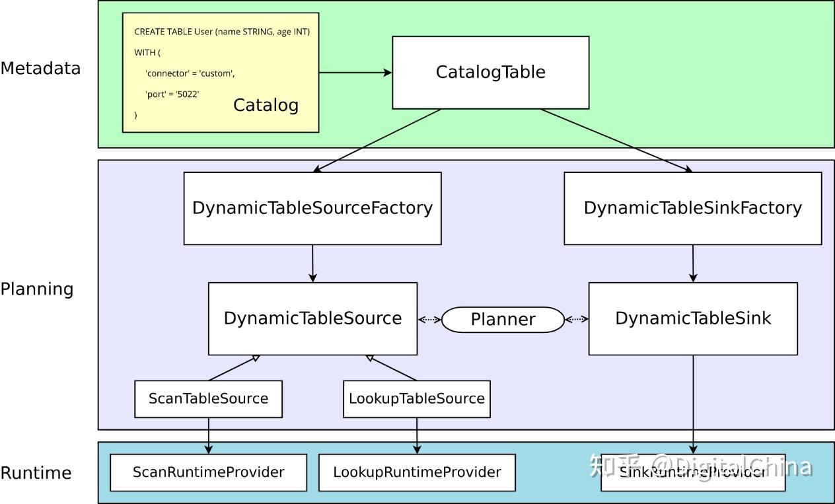
Task: Click the DynamicTableSourceFactory node
Action: coord(312,207)
